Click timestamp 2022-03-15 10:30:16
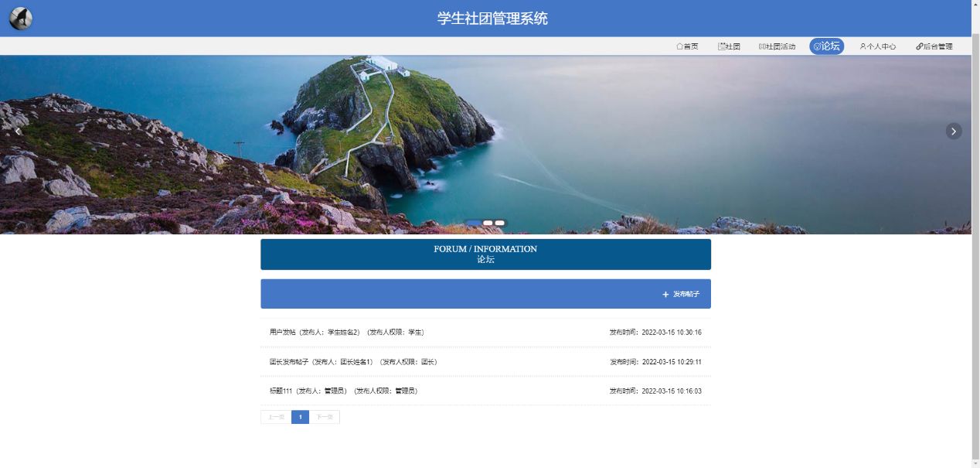The width and height of the screenshot is (980, 468). (672, 333)
